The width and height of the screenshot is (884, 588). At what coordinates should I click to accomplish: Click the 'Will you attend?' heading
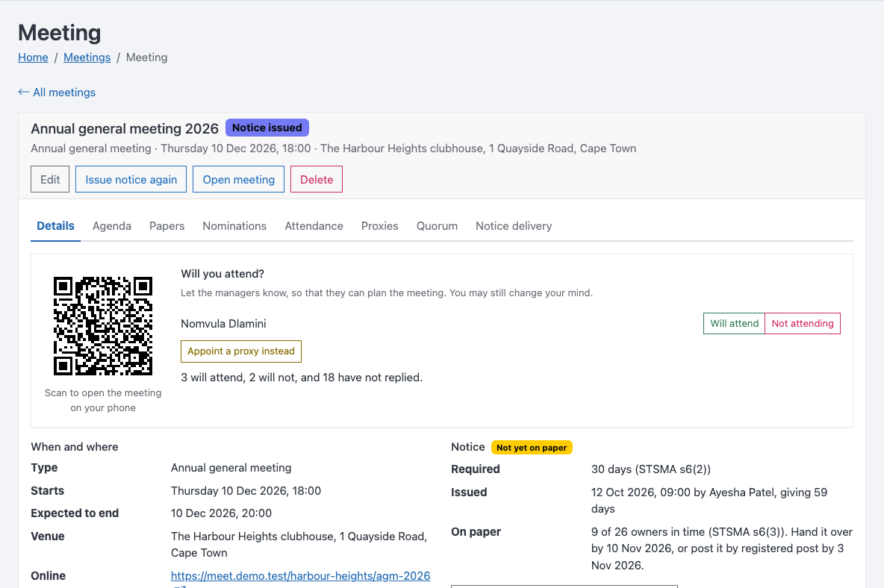pos(222,274)
